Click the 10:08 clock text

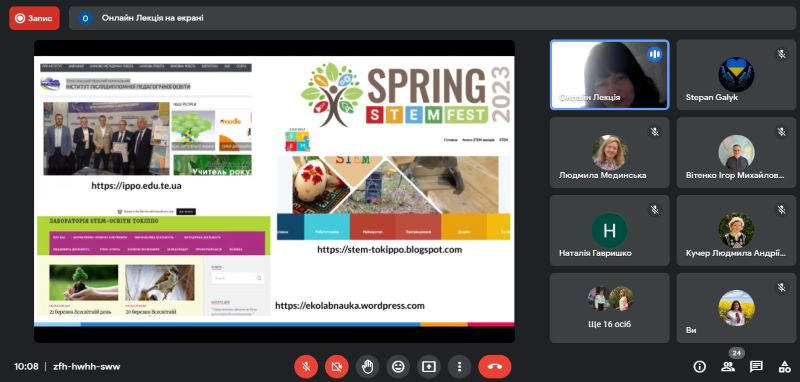(x=26, y=367)
